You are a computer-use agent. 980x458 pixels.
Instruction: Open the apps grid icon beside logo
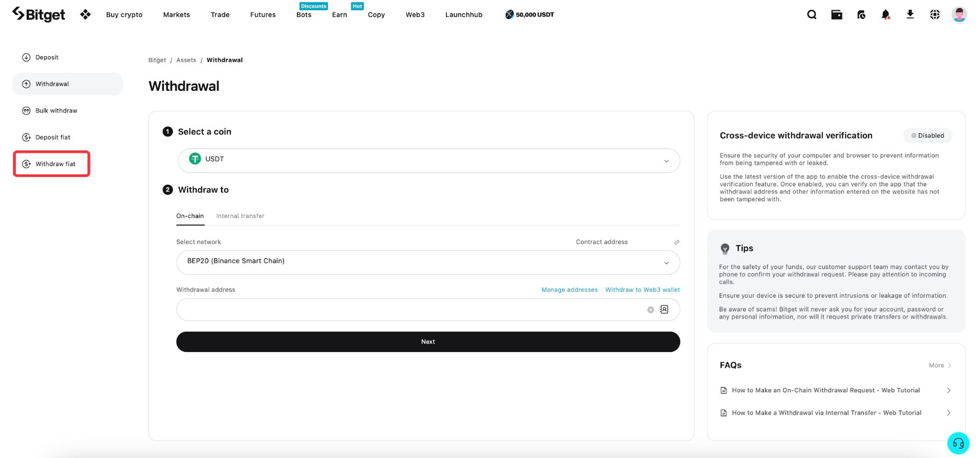pyautogui.click(x=85, y=14)
